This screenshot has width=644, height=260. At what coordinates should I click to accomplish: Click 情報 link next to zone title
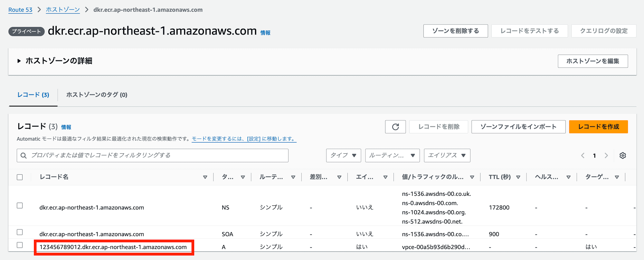(265, 33)
